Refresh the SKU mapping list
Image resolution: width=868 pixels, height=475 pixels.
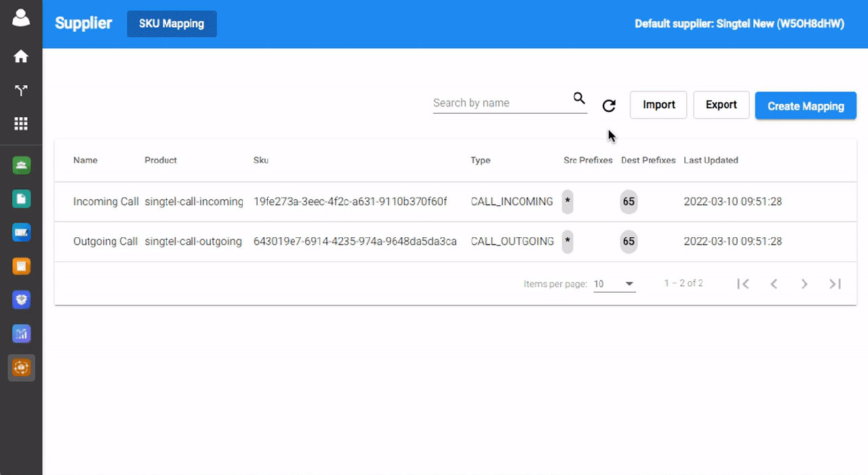tap(609, 106)
